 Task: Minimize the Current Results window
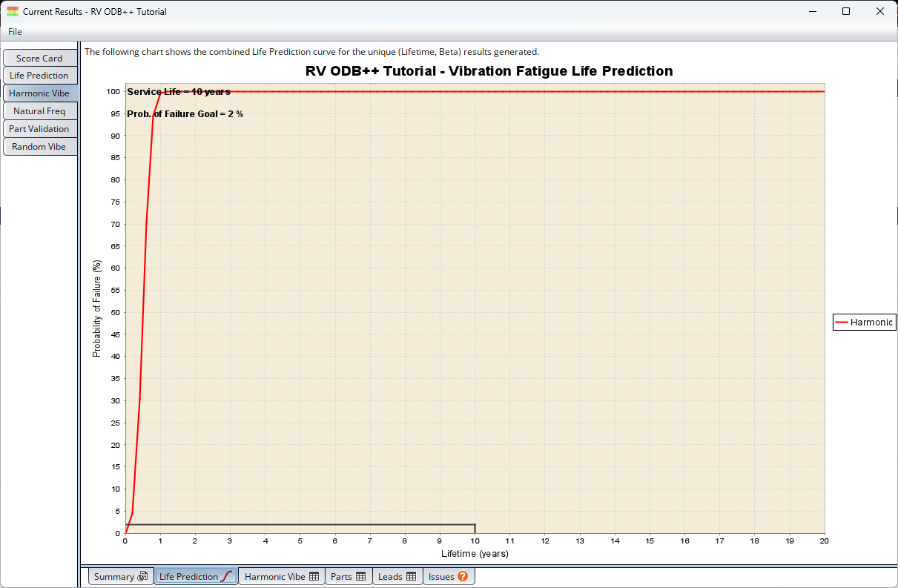[x=813, y=11]
